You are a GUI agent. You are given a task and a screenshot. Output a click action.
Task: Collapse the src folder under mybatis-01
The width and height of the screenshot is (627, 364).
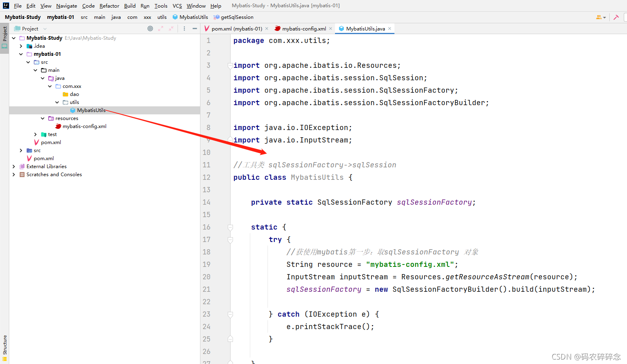pos(28,62)
